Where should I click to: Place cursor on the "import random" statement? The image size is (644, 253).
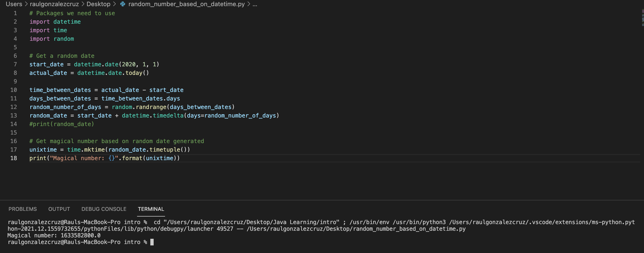[x=51, y=39]
